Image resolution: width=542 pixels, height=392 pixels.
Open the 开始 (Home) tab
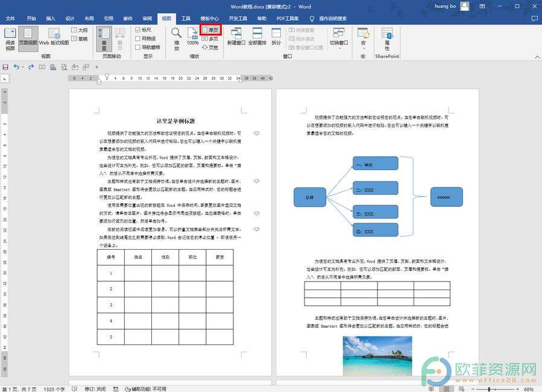pos(31,18)
